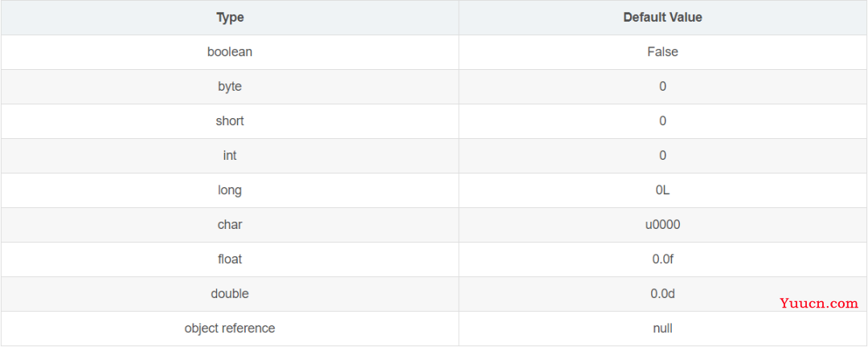The image size is (868, 347).
Task: Select the int type cell
Action: (x=230, y=156)
